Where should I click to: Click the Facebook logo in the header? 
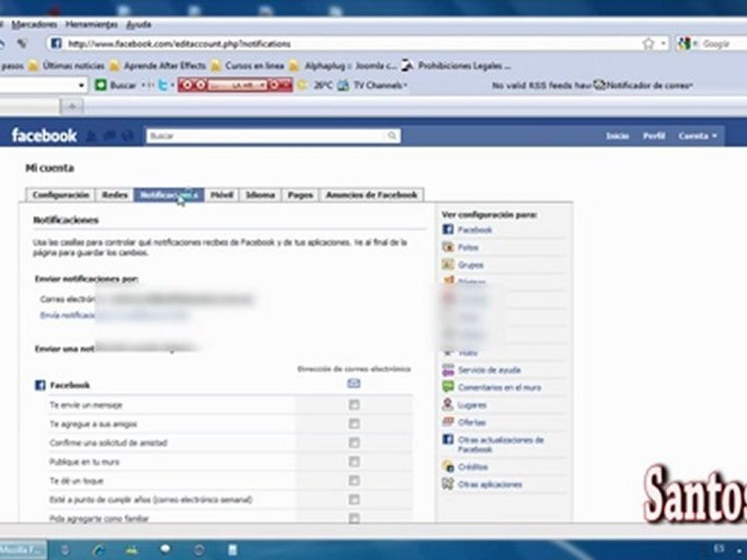[44, 135]
